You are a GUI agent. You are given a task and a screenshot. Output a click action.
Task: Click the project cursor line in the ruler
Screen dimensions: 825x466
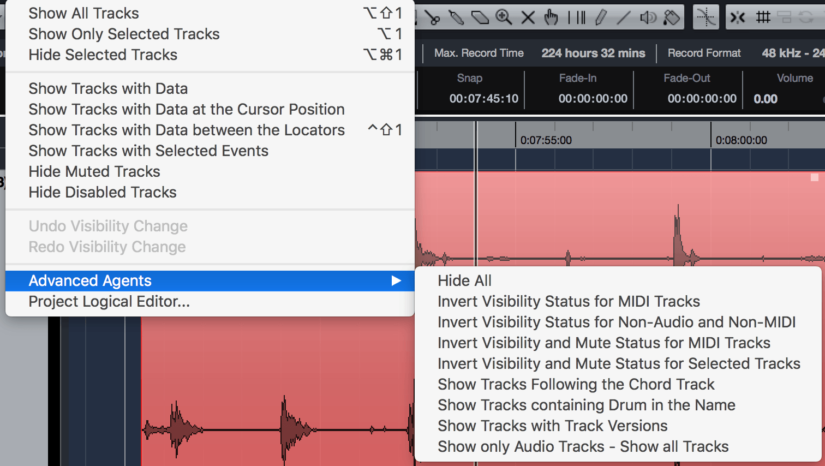pos(476,135)
